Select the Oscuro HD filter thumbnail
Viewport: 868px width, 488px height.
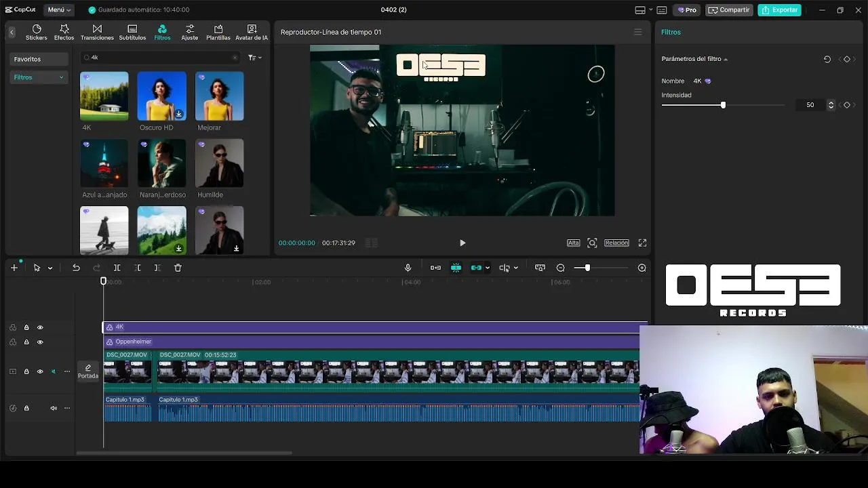click(161, 96)
